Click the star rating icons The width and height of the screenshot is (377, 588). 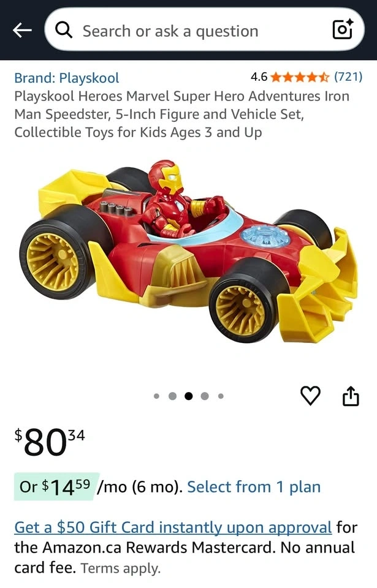click(300, 77)
